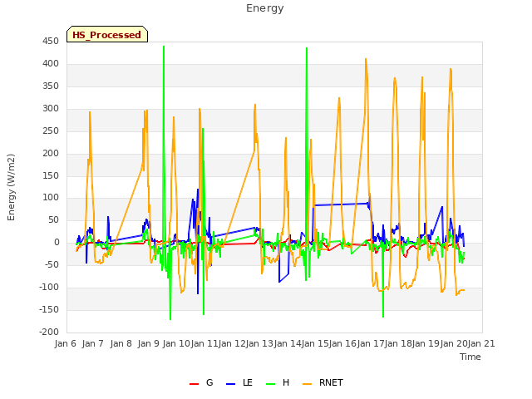
Task: Click the Jan 9 x-axis label
Action: [x=149, y=343]
